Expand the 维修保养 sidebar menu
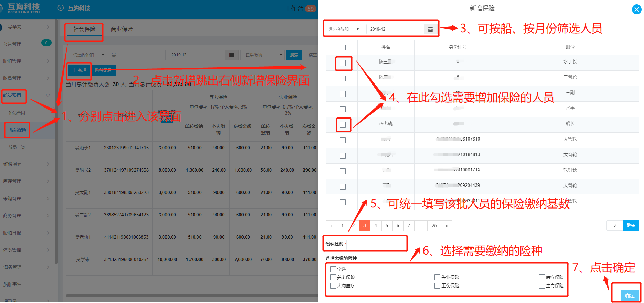Image resolution: width=644 pixels, height=303 pixels. pyautogui.click(x=48, y=164)
